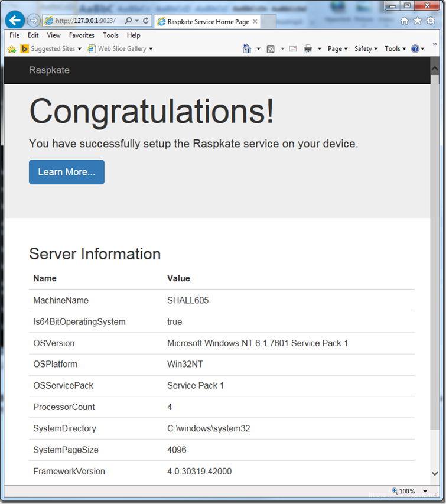Image resolution: width=446 pixels, height=504 pixels.
Task: Open the Safety command menu
Action: coord(366,49)
